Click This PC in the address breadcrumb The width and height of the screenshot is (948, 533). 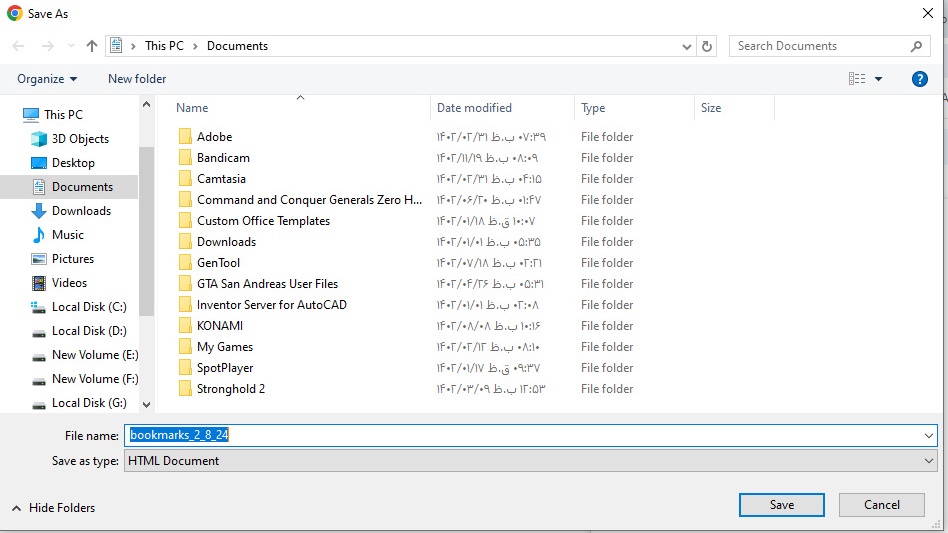[x=164, y=46]
